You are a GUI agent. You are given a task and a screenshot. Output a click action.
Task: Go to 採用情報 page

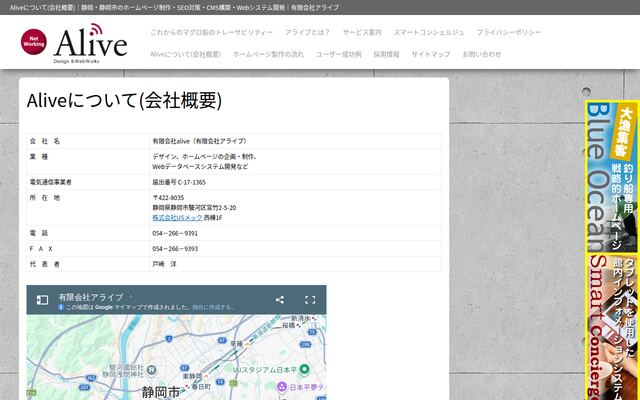387,54
